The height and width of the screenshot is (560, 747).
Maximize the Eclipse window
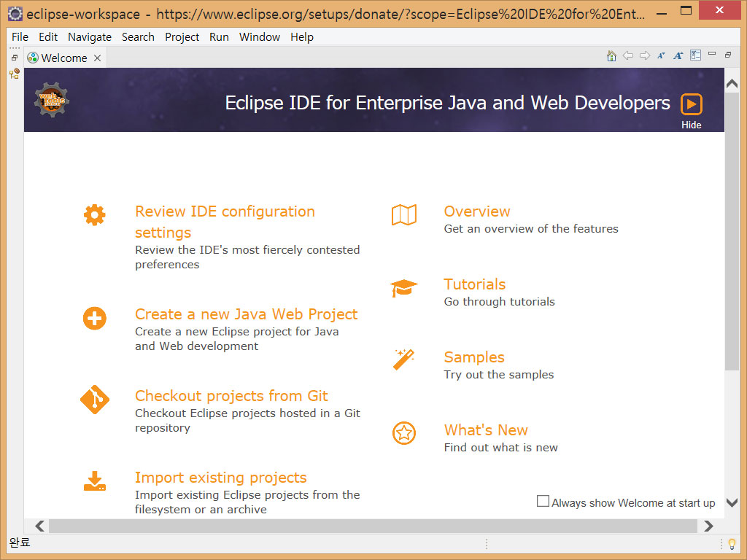[x=686, y=10]
